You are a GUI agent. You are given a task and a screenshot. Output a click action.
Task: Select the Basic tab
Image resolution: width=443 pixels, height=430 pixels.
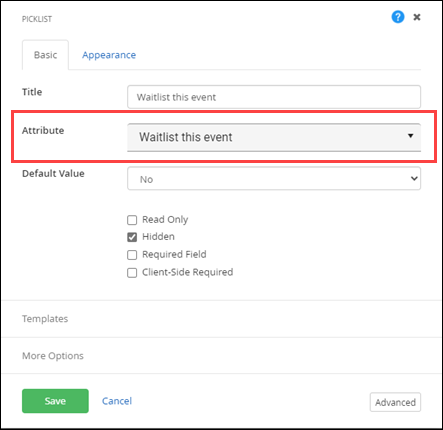(x=45, y=55)
